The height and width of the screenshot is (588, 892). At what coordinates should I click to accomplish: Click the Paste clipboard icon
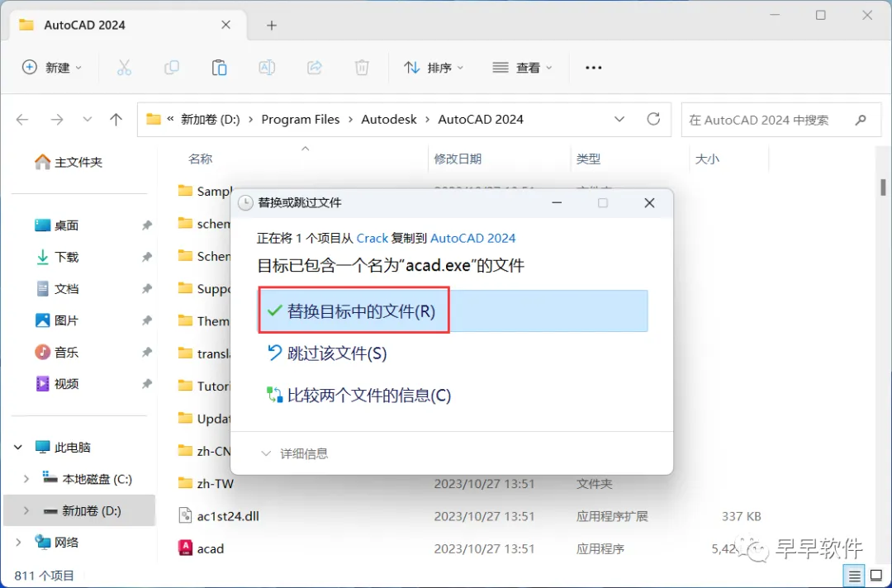coord(219,68)
